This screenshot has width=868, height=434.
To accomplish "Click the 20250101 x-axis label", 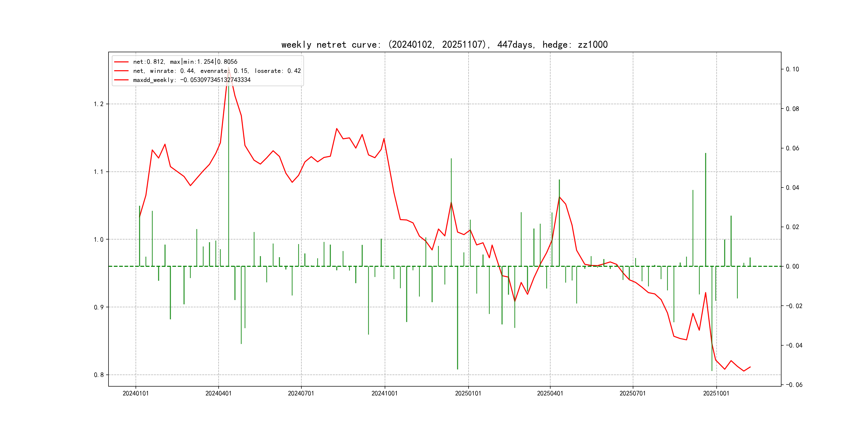I will click(468, 394).
